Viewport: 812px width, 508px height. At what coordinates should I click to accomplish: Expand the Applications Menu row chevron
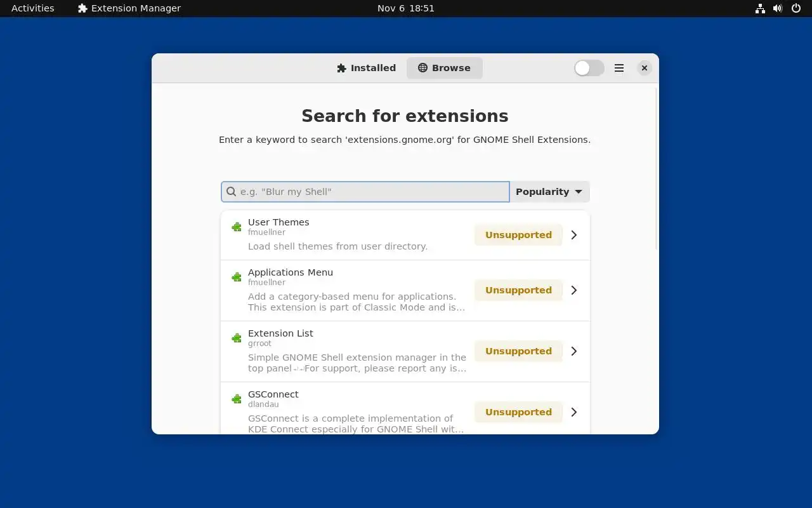(x=574, y=290)
